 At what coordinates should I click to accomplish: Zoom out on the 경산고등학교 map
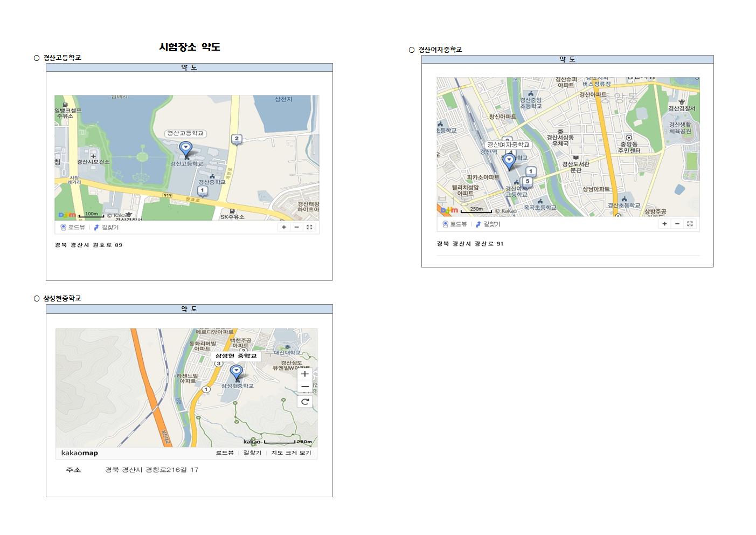(x=296, y=227)
